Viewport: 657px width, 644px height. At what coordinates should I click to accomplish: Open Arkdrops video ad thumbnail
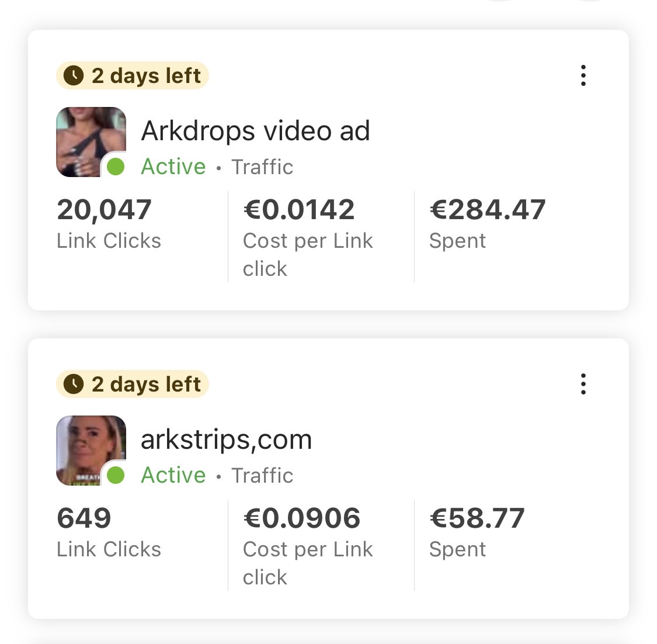click(91, 141)
